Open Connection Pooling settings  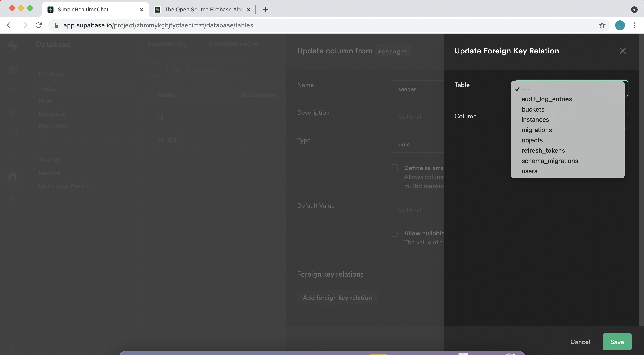[64, 185]
